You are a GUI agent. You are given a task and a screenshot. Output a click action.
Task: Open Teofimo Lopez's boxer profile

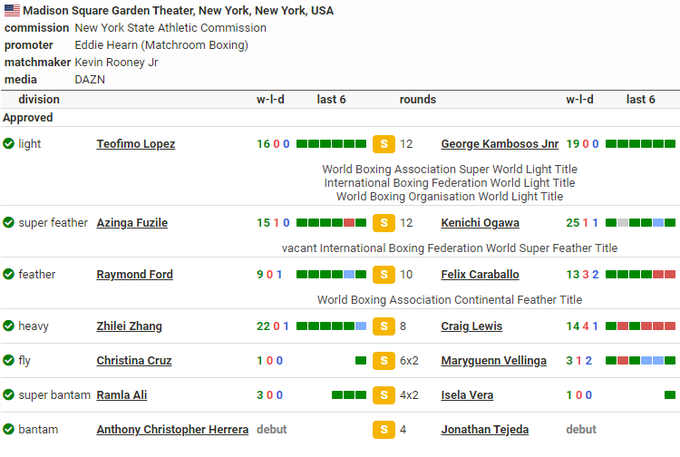tap(135, 144)
